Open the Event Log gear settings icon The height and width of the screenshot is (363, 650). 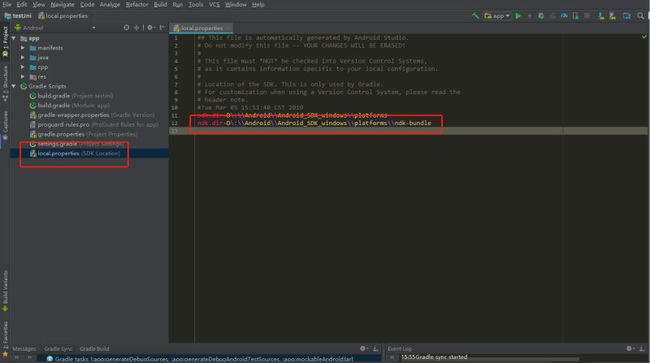[x=629, y=348]
